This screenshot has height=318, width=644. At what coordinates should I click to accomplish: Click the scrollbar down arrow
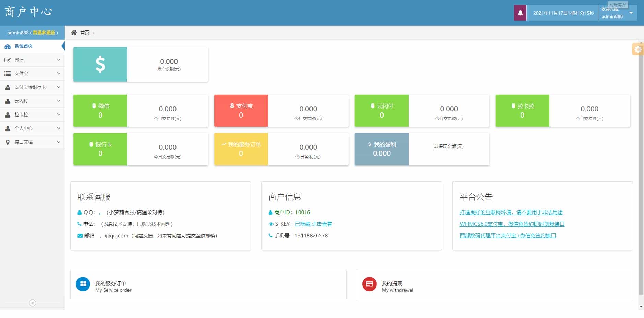pyautogui.click(x=641, y=307)
